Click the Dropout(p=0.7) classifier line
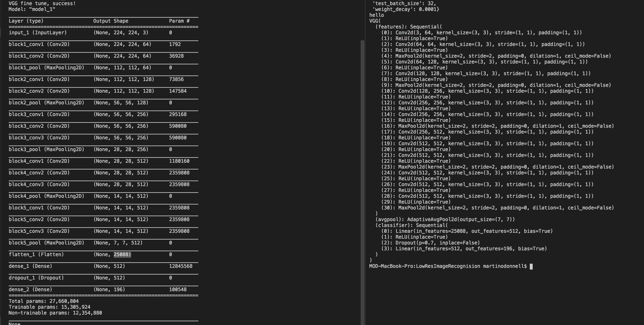Image resolution: width=644 pixels, height=325 pixels. (430, 243)
